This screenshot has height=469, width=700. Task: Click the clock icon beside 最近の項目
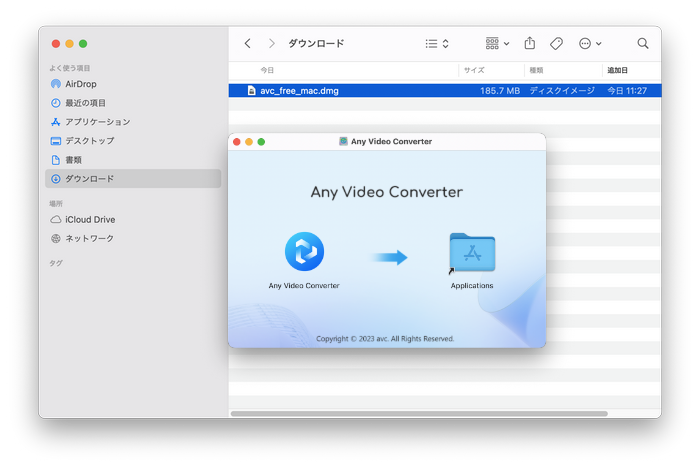(x=56, y=103)
